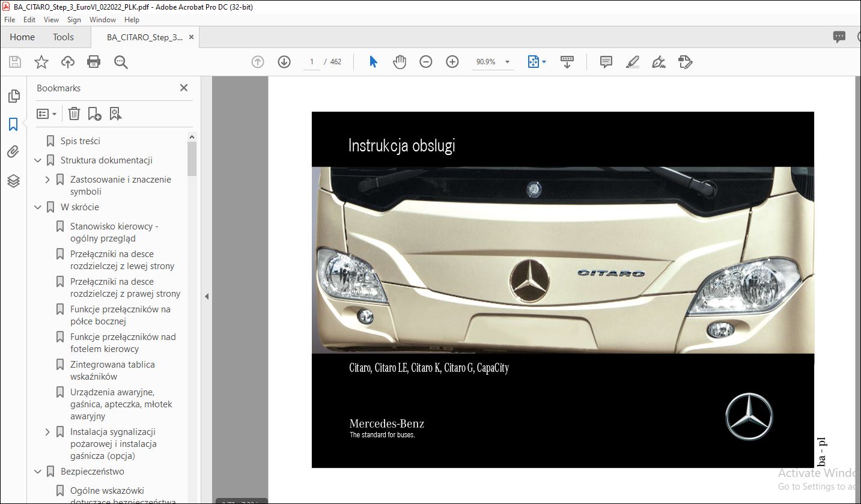861x504 pixels.
Task: Open the Spis treści bookmark
Action: [81, 141]
